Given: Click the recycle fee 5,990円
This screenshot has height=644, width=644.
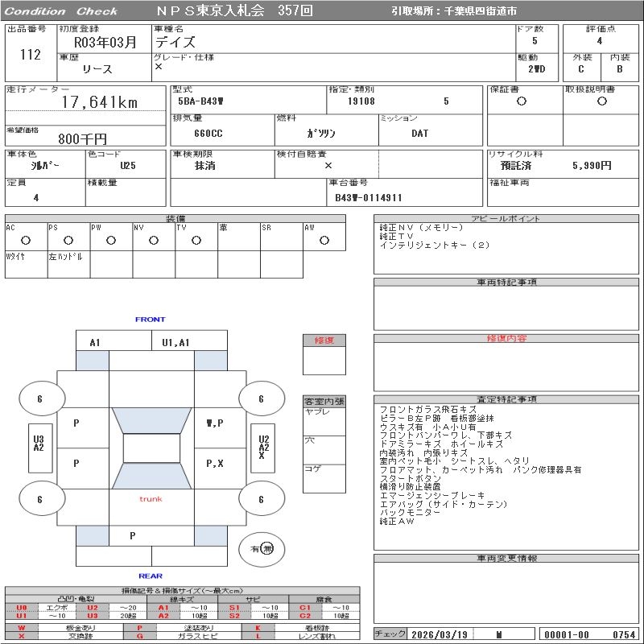Looking at the screenshot, I should [592, 166].
